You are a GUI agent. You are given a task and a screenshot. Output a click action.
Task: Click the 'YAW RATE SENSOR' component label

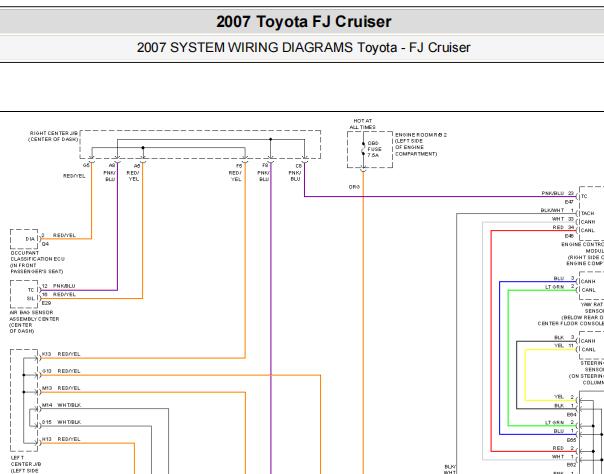pos(571,314)
